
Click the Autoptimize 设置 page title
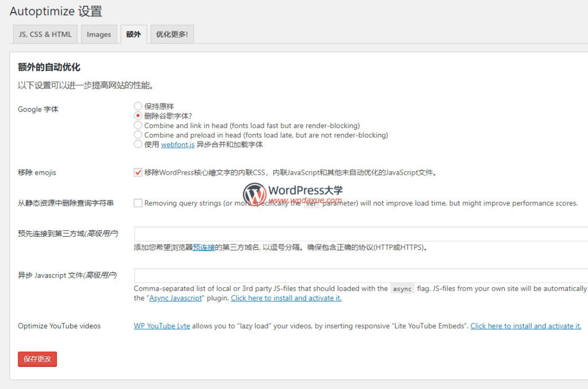click(x=56, y=11)
